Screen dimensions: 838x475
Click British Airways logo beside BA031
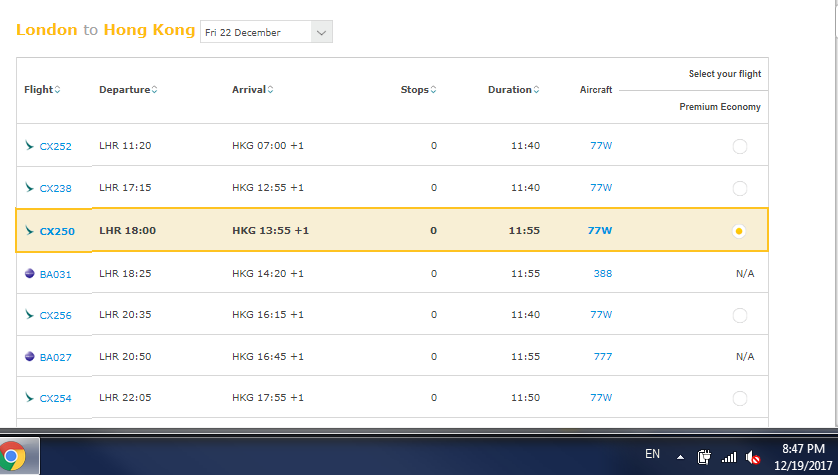29,273
